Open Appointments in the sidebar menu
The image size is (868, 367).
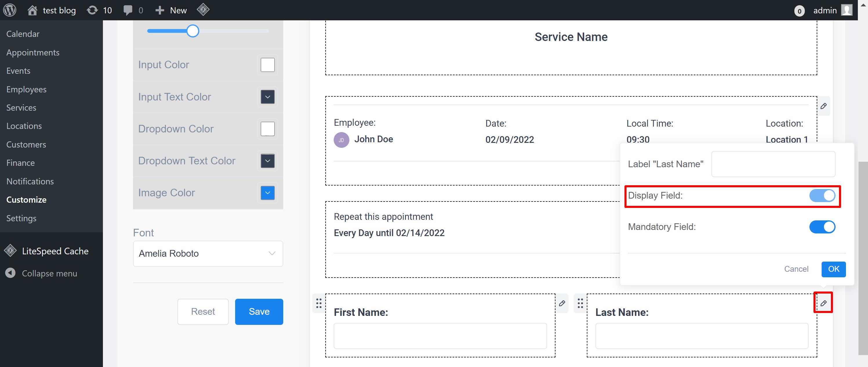tap(33, 52)
